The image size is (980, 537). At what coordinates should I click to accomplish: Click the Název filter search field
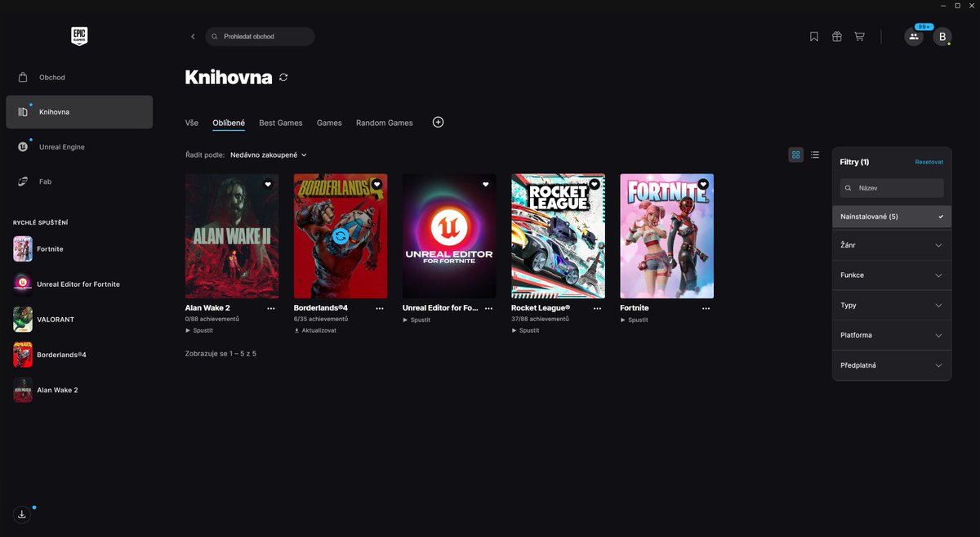892,188
